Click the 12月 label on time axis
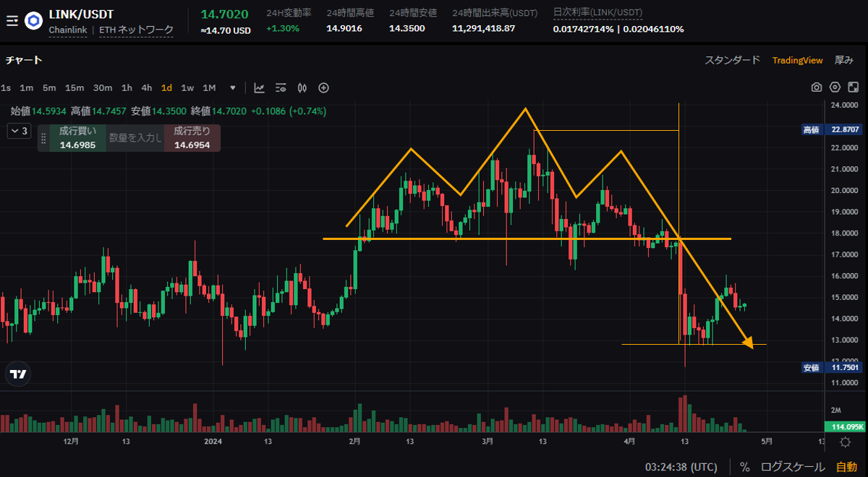Screen dimensions: 868x477 click(71, 441)
